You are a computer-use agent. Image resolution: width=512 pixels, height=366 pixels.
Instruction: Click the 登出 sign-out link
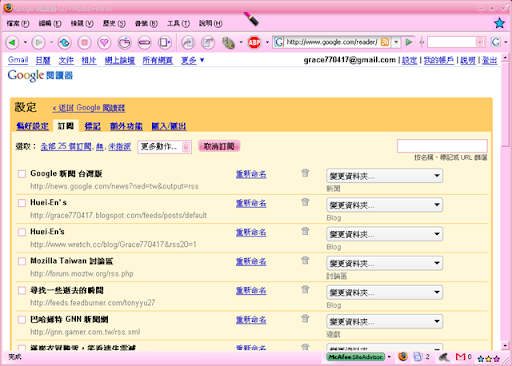[x=489, y=60]
